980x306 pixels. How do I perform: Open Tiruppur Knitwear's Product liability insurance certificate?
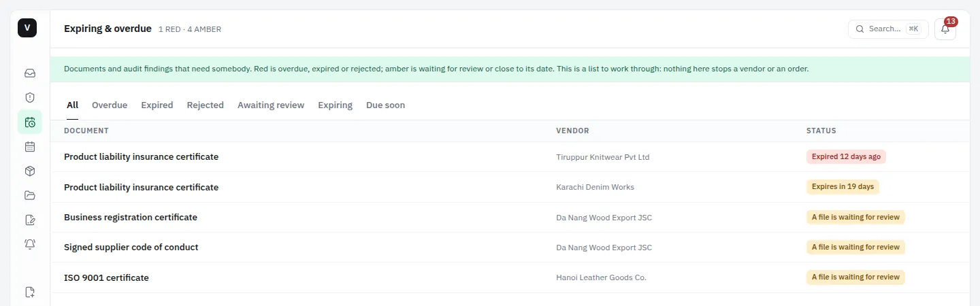(510, 157)
